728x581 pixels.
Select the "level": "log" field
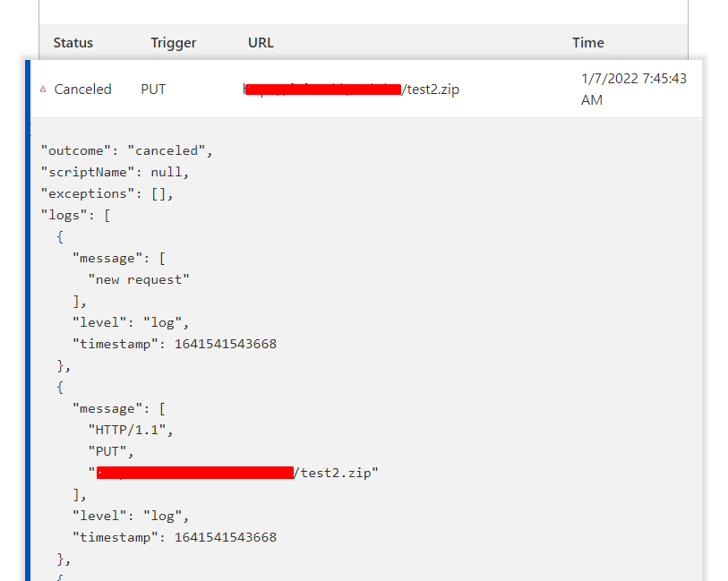pyautogui.click(x=134, y=321)
